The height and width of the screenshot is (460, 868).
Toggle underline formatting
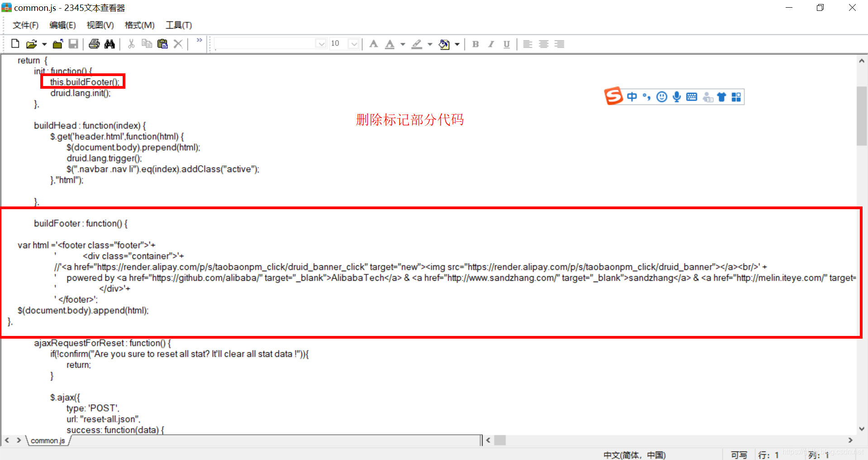506,44
